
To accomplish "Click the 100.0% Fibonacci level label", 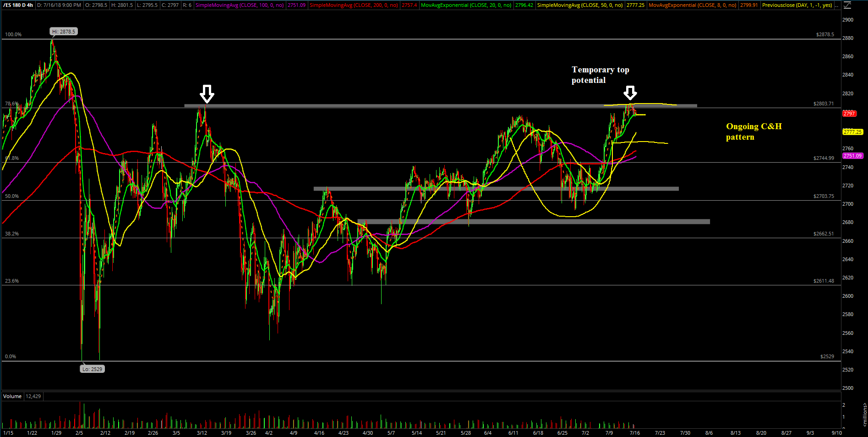I will [13, 34].
